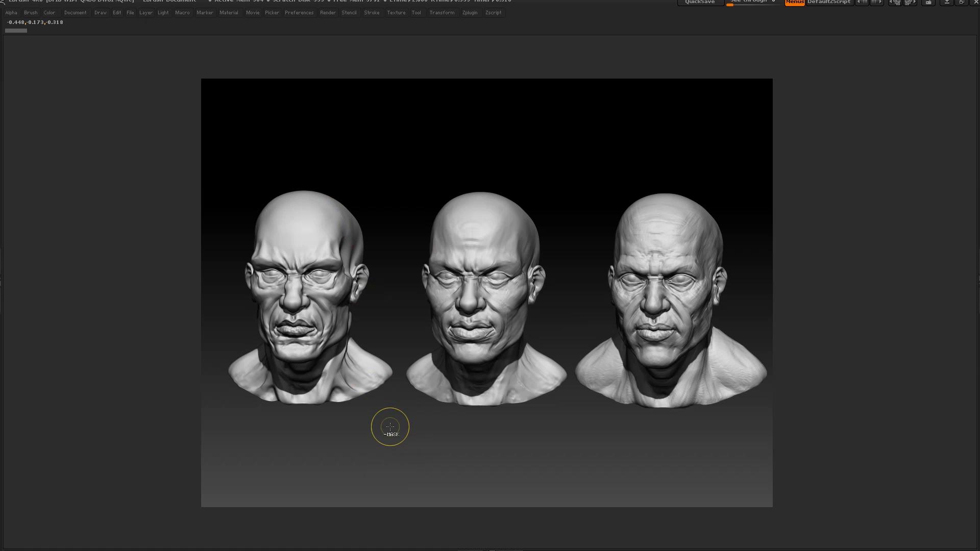Click the QuickSave button
Screen dimensions: 980x551
click(700, 2)
